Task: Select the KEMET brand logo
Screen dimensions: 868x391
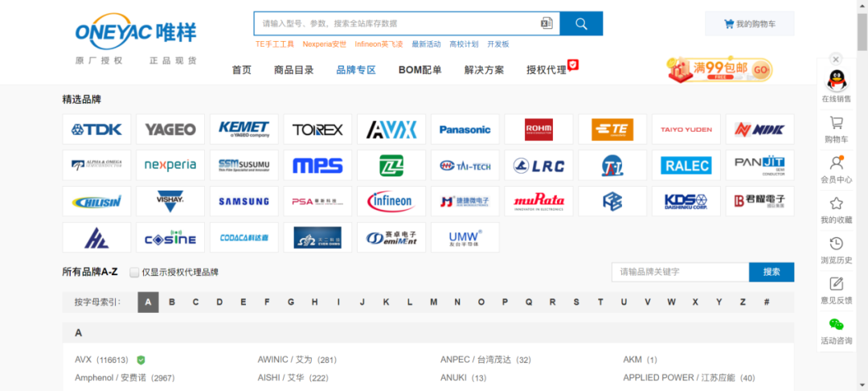Action: coord(244,130)
